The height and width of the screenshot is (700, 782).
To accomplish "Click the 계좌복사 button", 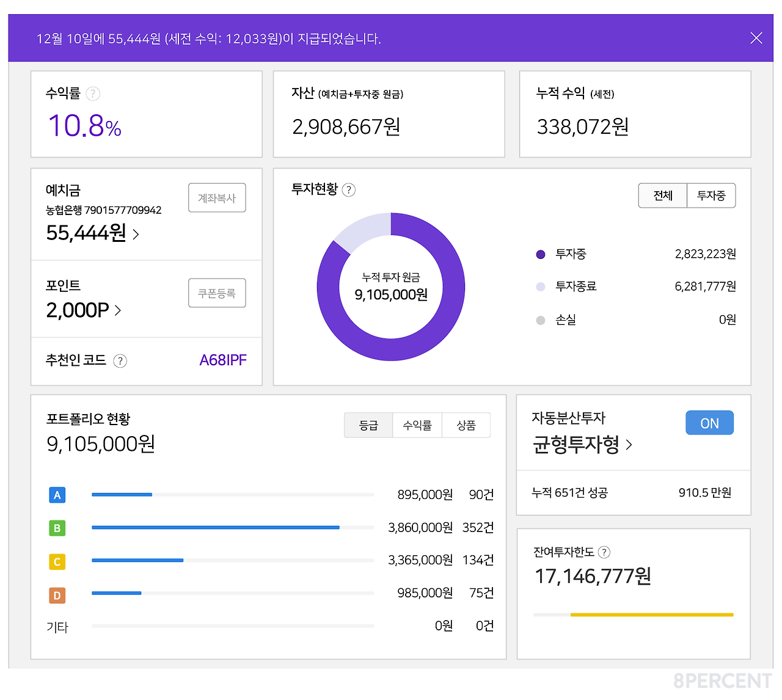I will pos(217,198).
